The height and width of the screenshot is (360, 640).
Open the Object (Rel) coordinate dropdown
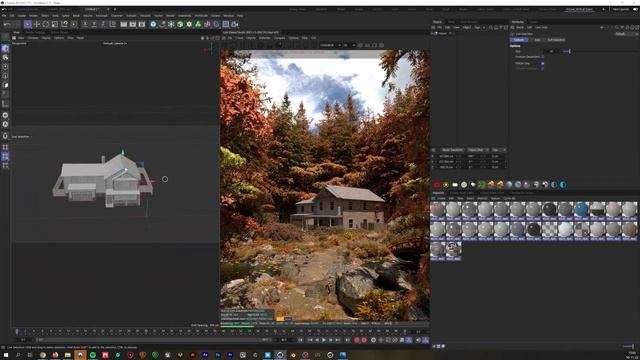coord(478,150)
